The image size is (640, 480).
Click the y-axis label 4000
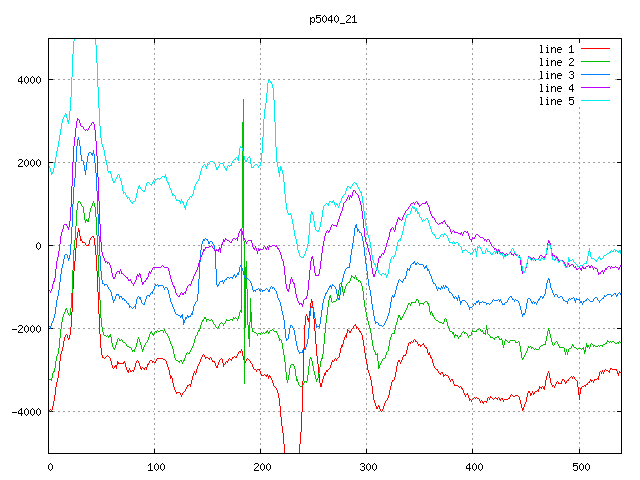click(29, 80)
